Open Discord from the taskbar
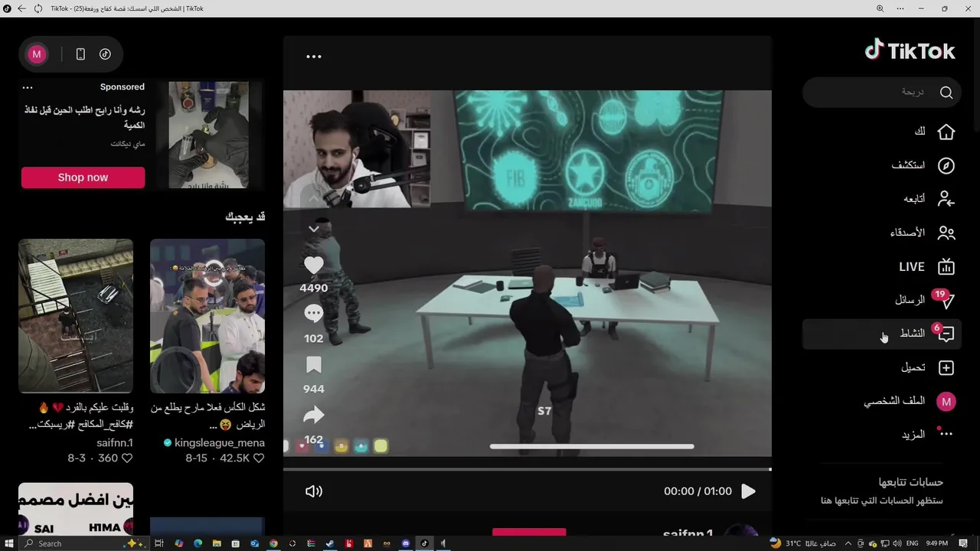The width and height of the screenshot is (980, 551). click(406, 543)
